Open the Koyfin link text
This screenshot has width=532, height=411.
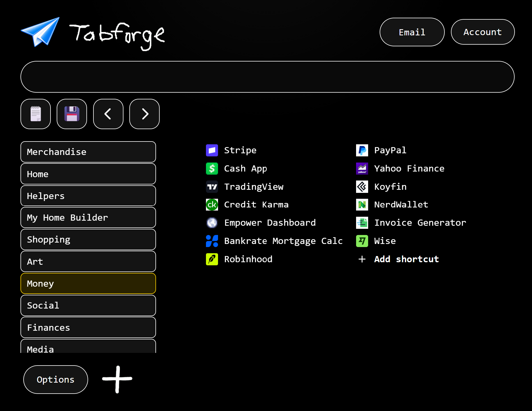point(390,187)
